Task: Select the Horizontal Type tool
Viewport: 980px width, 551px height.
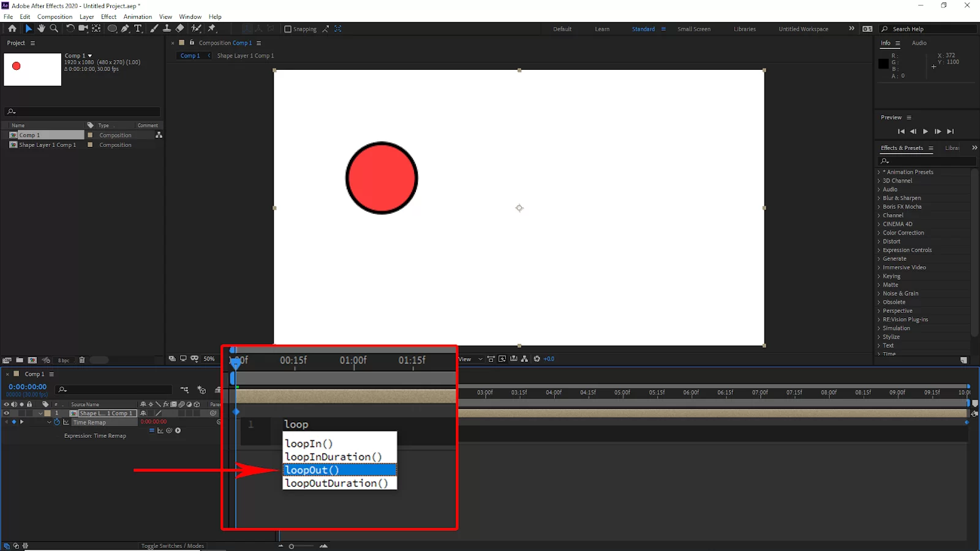Action: point(138,29)
